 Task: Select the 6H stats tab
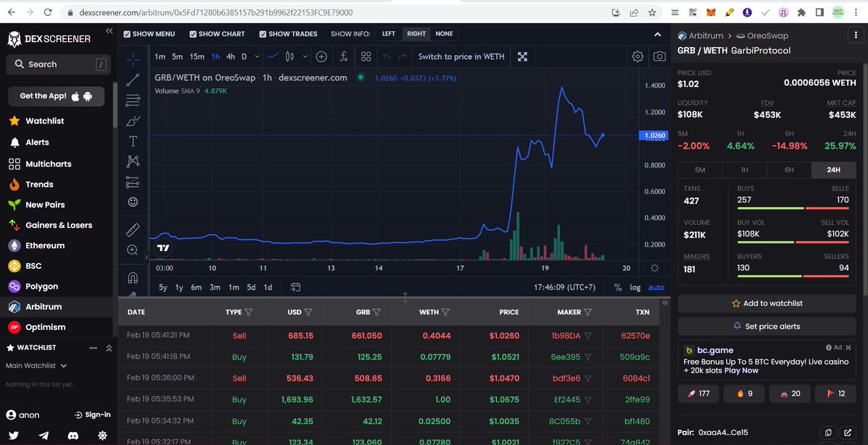click(789, 170)
